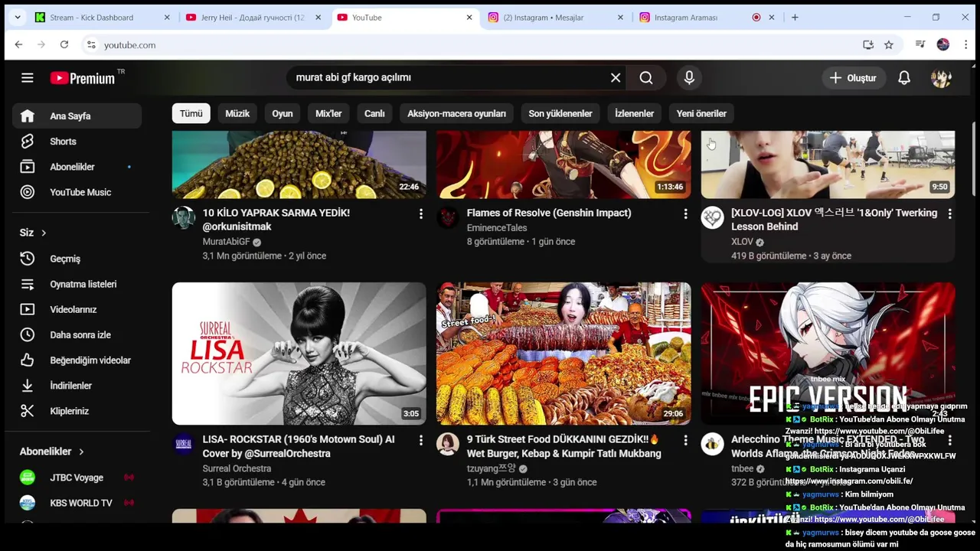Open Daha sonra izle list
This screenshot has height=551, width=980.
click(77, 334)
